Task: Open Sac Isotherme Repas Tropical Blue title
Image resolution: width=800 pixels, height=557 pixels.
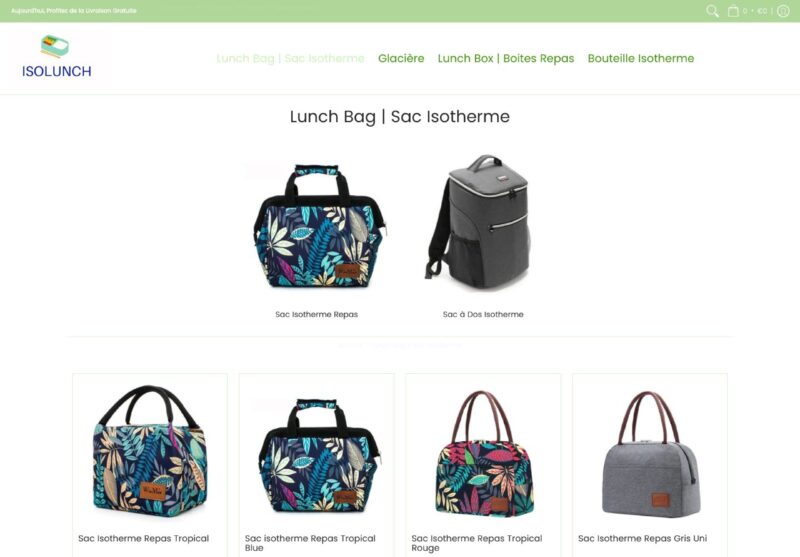Action: pos(310,543)
